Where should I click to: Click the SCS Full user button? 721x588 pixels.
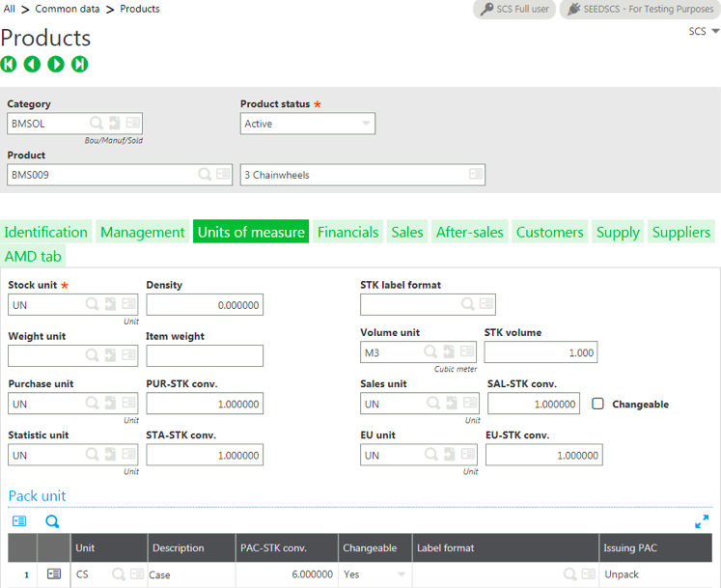click(514, 9)
